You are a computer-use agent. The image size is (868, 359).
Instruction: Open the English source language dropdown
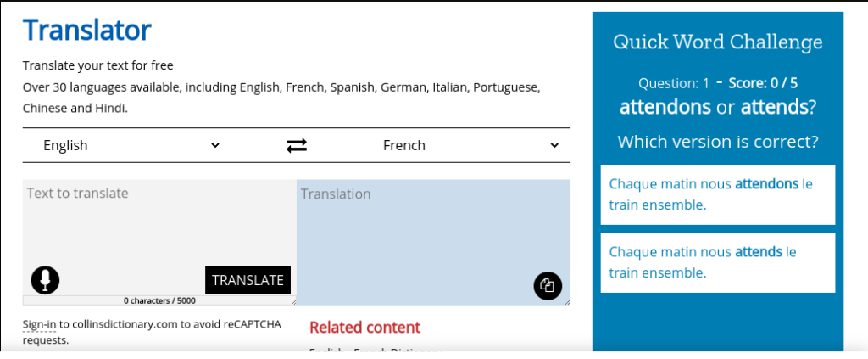click(x=131, y=146)
